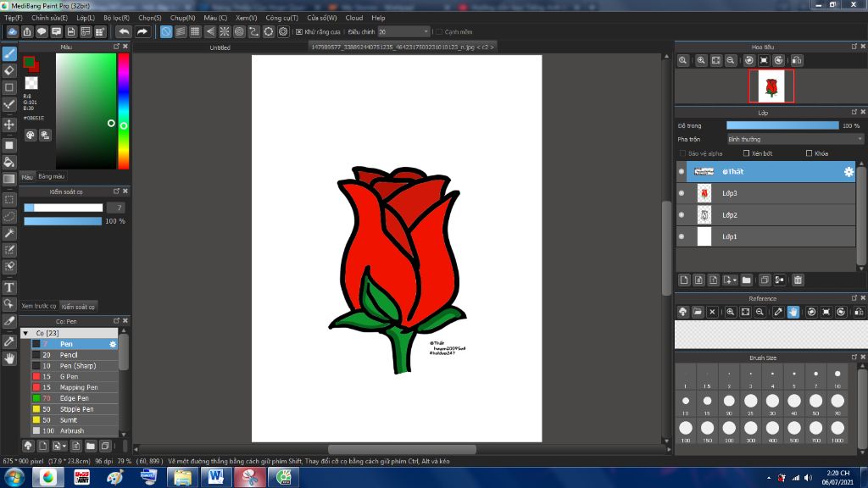Image resolution: width=868 pixels, height=488 pixels.
Task: Delete layer with trash icon
Action: pos(798,280)
